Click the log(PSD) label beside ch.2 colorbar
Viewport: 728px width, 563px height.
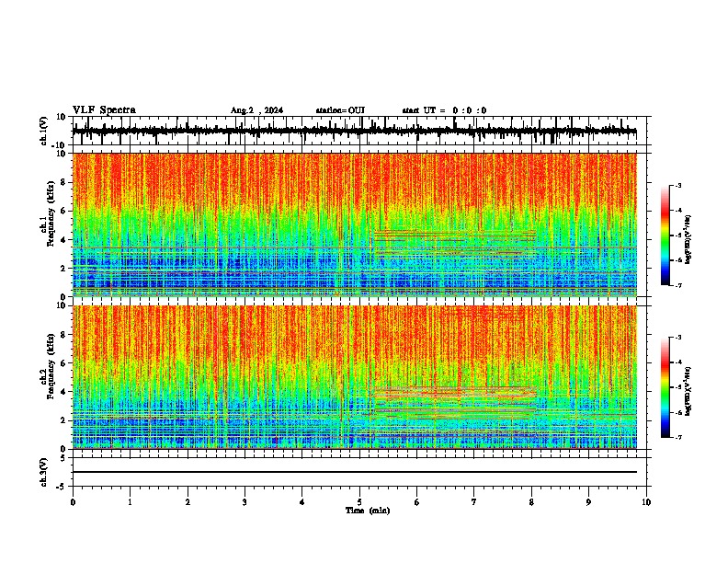click(688, 391)
